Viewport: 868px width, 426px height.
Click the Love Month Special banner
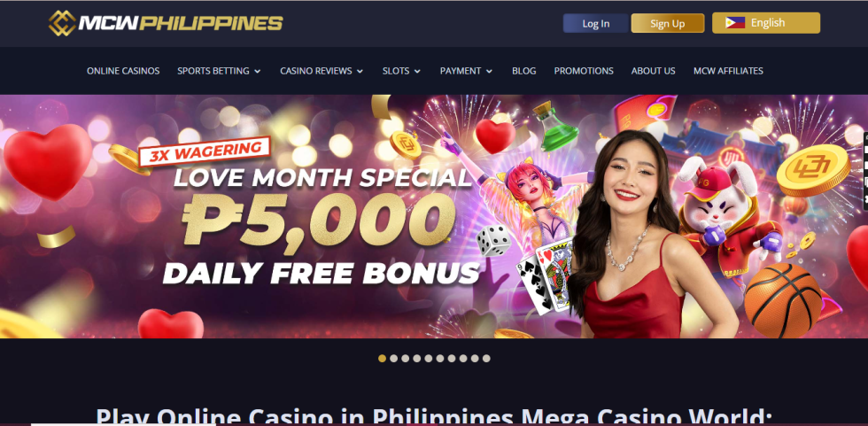(x=432, y=216)
